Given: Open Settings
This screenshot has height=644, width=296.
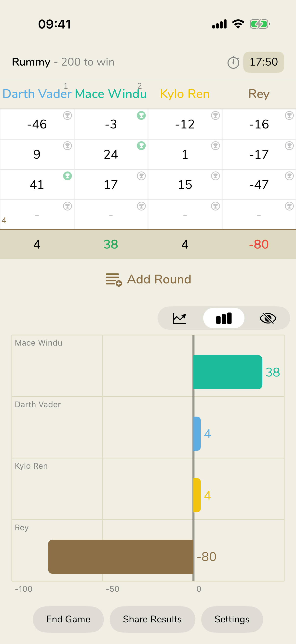Looking at the screenshot, I should pos(232,619).
